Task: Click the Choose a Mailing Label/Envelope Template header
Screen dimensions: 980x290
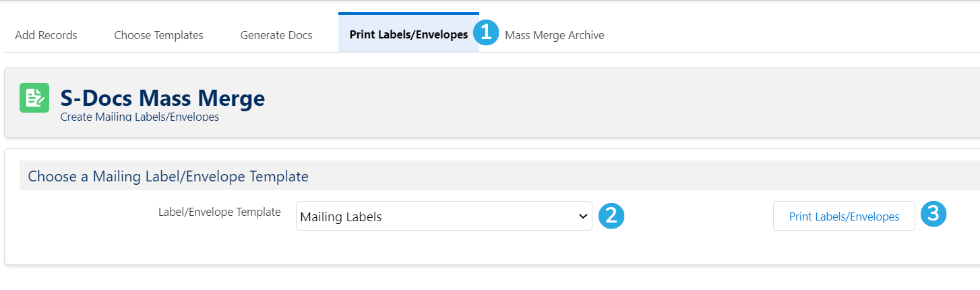Action: [168, 177]
